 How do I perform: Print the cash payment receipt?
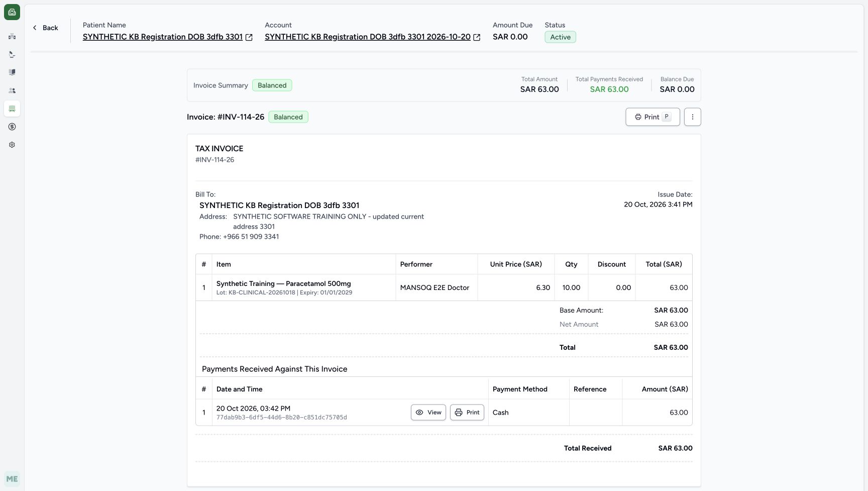(467, 413)
